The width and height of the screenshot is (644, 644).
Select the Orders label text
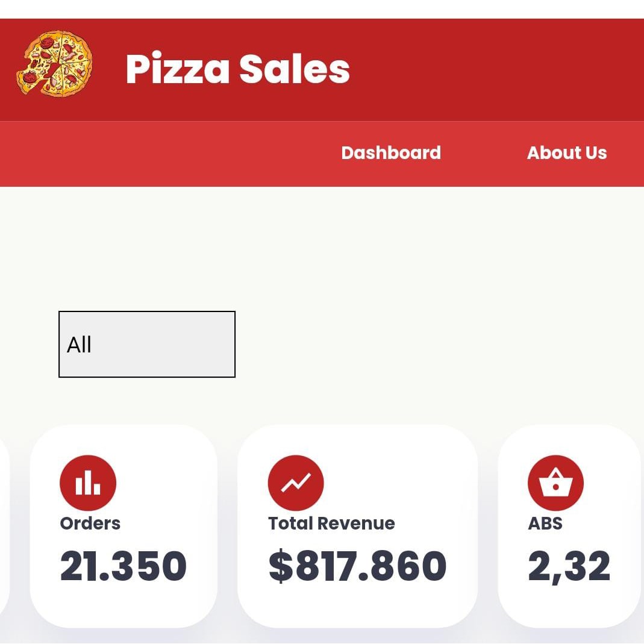(x=90, y=524)
